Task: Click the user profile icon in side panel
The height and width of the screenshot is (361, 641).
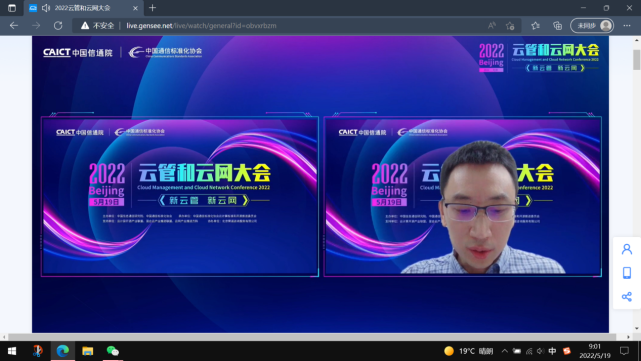Action: (627, 249)
